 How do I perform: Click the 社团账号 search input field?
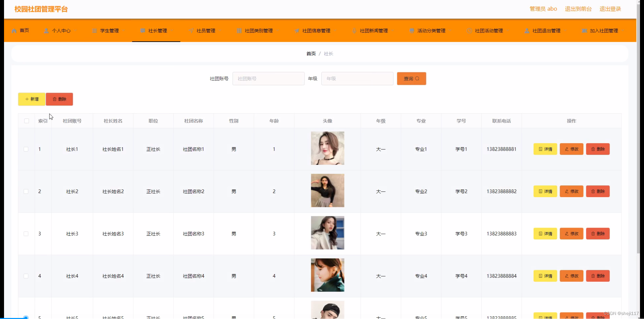[268, 78]
